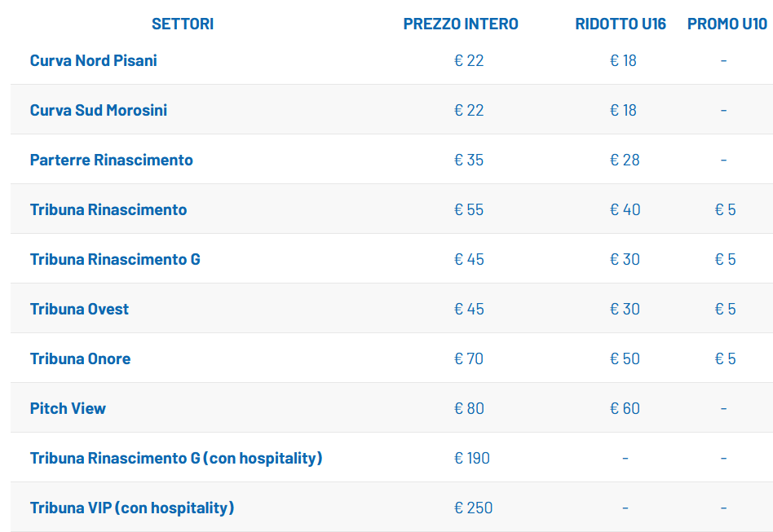
Task: Click Tribuna Rinascimento G (con hospitality) label
Action: pos(176,458)
